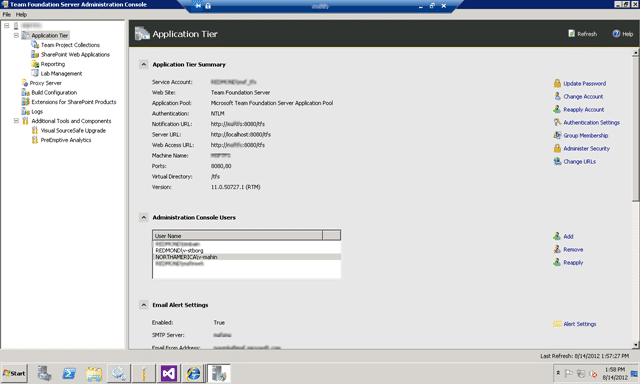Click the Alert Settings envelope icon

(557, 324)
